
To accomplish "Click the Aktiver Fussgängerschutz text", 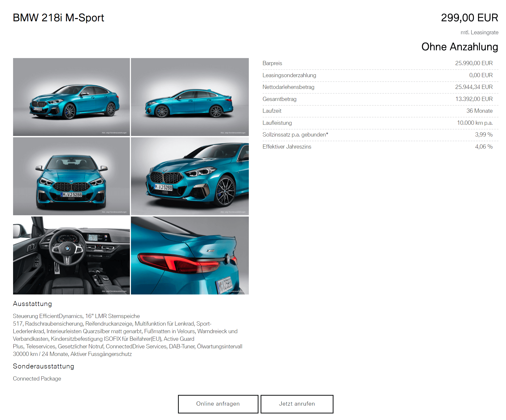I will tap(101, 354).
